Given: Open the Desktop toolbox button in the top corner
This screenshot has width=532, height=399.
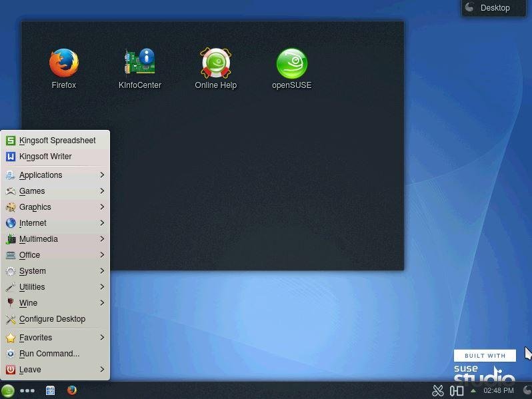Looking at the screenshot, I should 493,8.
